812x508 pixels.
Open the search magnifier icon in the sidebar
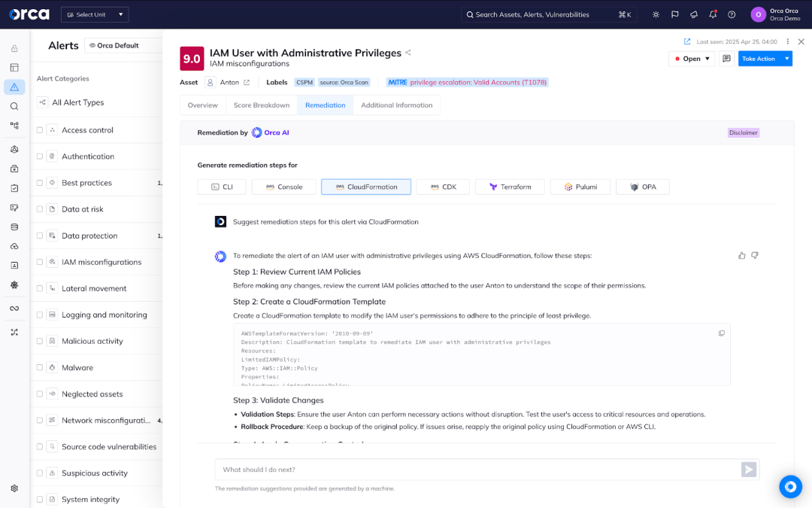(x=14, y=106)
